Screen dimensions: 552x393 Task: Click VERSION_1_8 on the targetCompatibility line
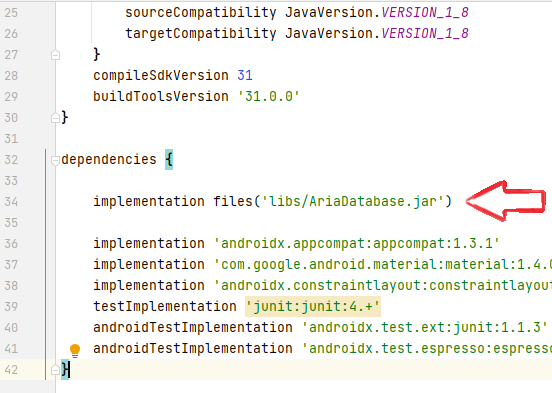click(x=425, y=33)
